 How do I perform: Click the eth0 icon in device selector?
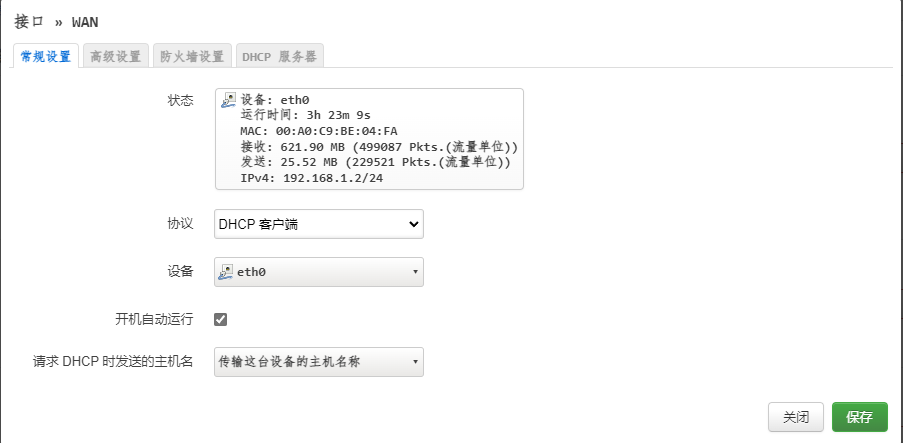click(226, 272)
